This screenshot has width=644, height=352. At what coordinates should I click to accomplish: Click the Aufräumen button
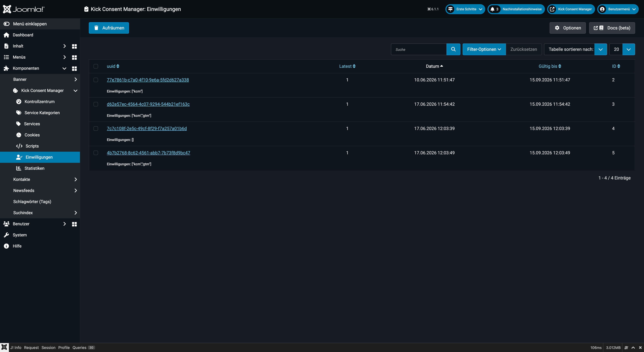click(x=109, y=28)
